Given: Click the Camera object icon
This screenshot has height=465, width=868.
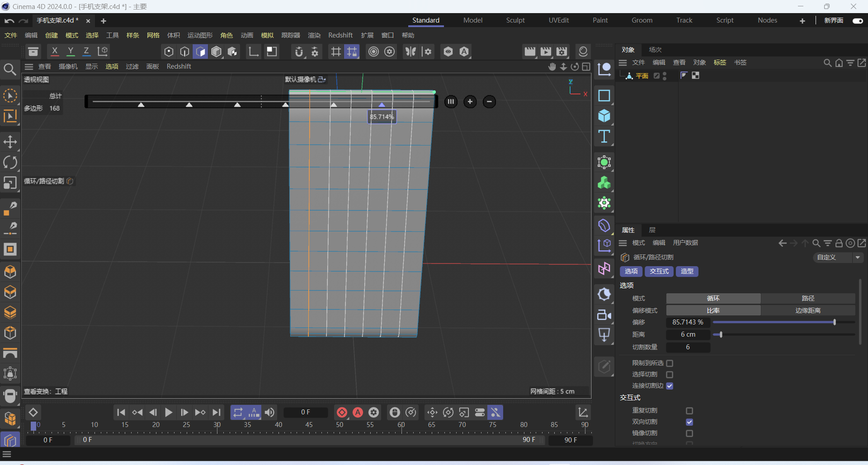Looking at the screenshot, I should 604,315.
